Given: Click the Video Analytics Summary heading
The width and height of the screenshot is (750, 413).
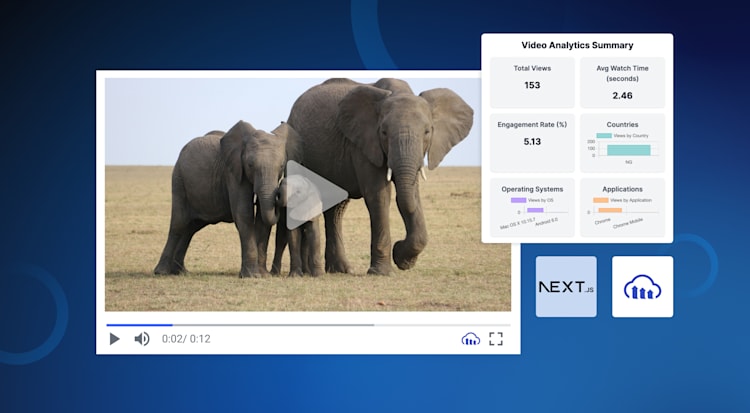Looking at the screenshot, I should coord(577,45).
